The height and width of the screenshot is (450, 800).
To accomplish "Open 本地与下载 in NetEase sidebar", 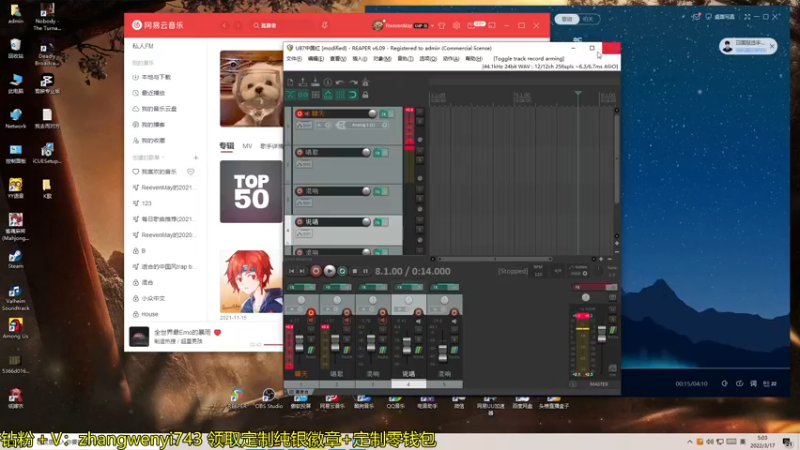I will pyautogui.click(x=152, y=77).
